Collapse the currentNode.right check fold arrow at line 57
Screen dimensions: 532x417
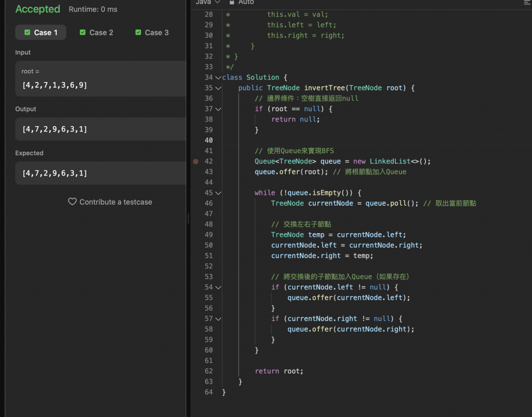point(218,319)
